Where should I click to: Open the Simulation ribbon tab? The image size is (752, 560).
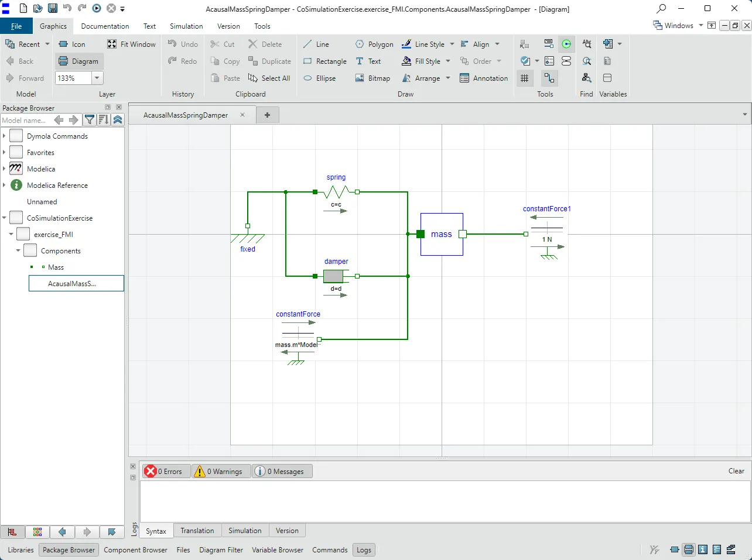point(186,26)
